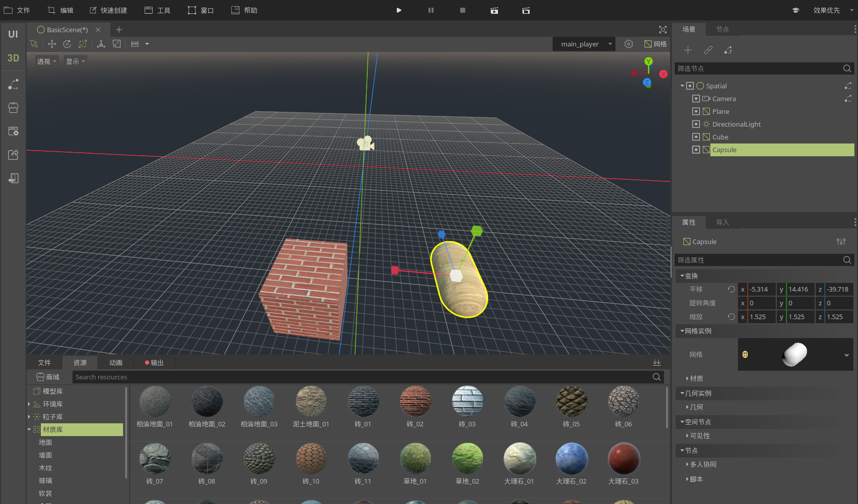Viewport: 858px width, 504px height.
Task: Open the device preview sidebar icon
Action: 13,178
